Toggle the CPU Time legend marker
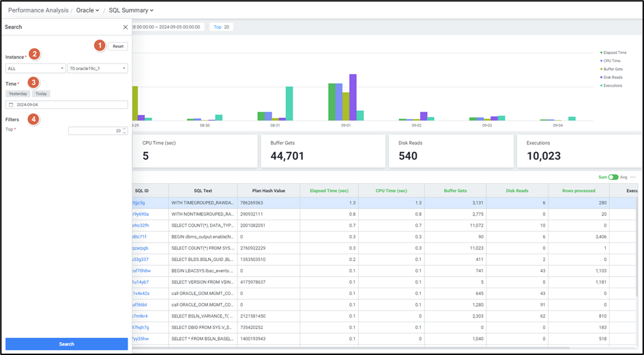Screen dimensions: 644x355 pos(601,61)
